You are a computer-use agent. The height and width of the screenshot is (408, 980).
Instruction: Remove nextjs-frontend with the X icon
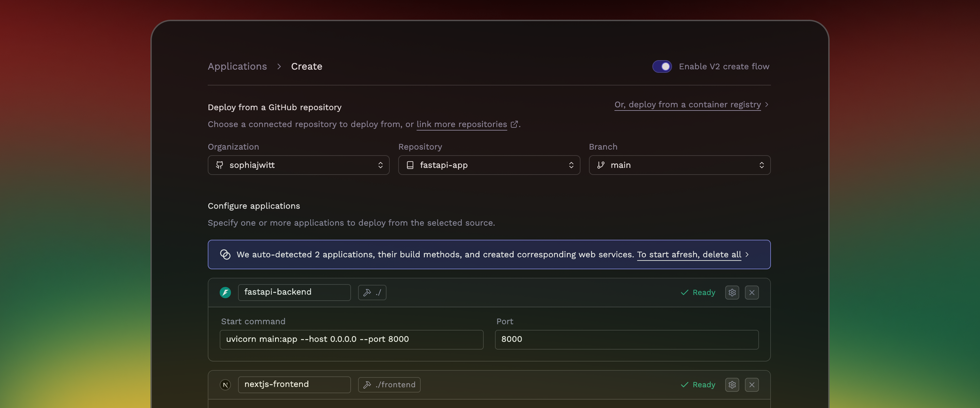tap(751, 385)
